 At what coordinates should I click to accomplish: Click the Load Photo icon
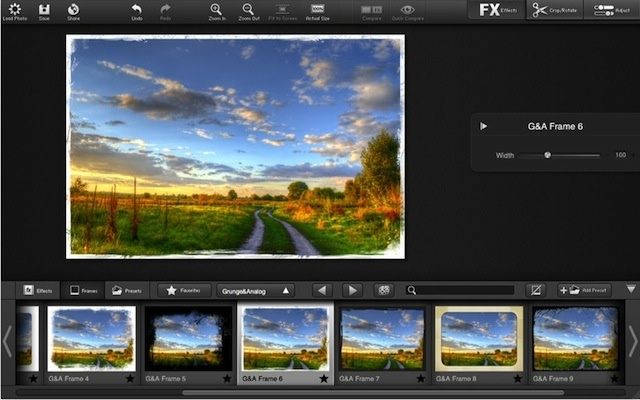(14, 10)
